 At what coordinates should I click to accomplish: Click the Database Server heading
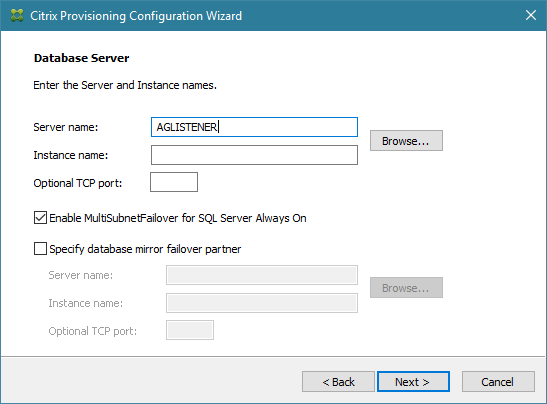point(82,58)
